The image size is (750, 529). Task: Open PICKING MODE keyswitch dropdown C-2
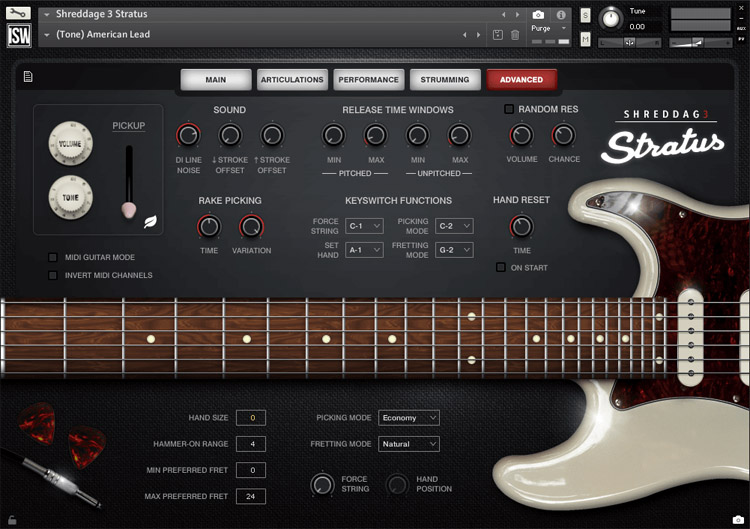tap(454, 226)
